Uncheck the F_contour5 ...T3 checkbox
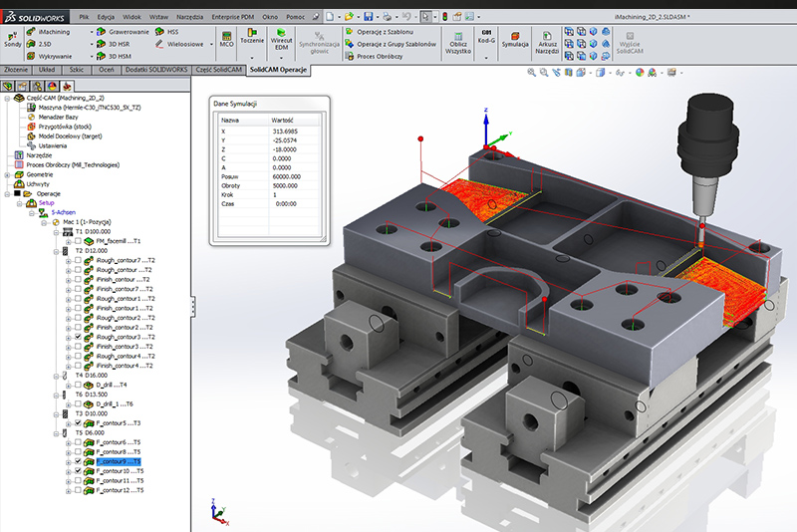The width and height of the screenshot is (797, 532). [x=79, y=422]
